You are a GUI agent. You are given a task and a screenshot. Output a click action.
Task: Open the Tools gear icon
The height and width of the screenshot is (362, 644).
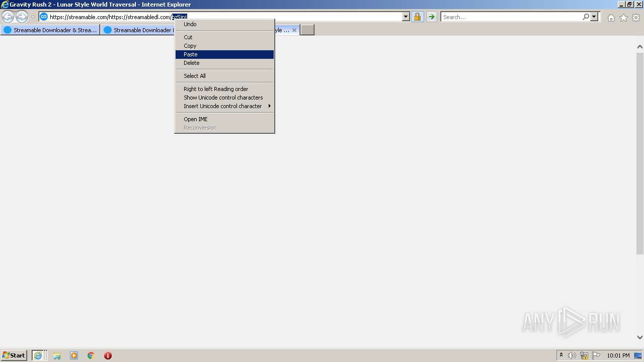coord(636,18)
